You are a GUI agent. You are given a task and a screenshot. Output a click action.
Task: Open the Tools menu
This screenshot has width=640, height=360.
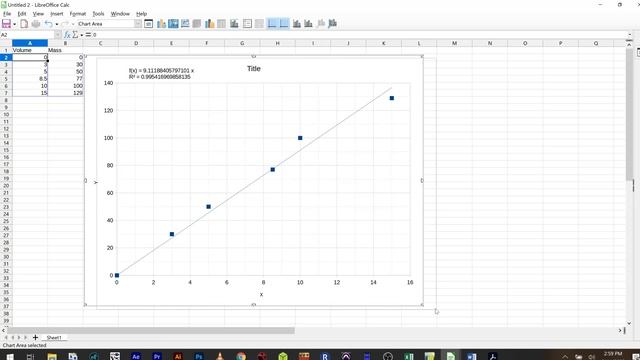point(98,13)
